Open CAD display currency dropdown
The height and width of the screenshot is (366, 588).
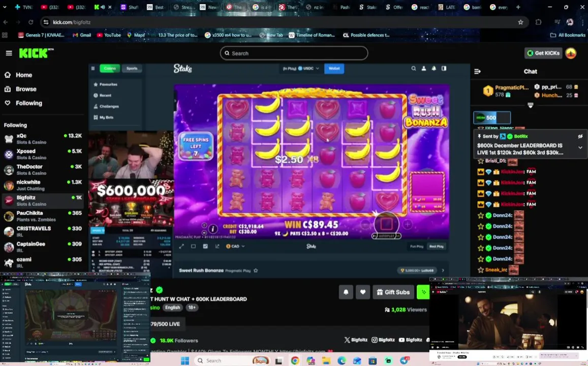[235, 247]
